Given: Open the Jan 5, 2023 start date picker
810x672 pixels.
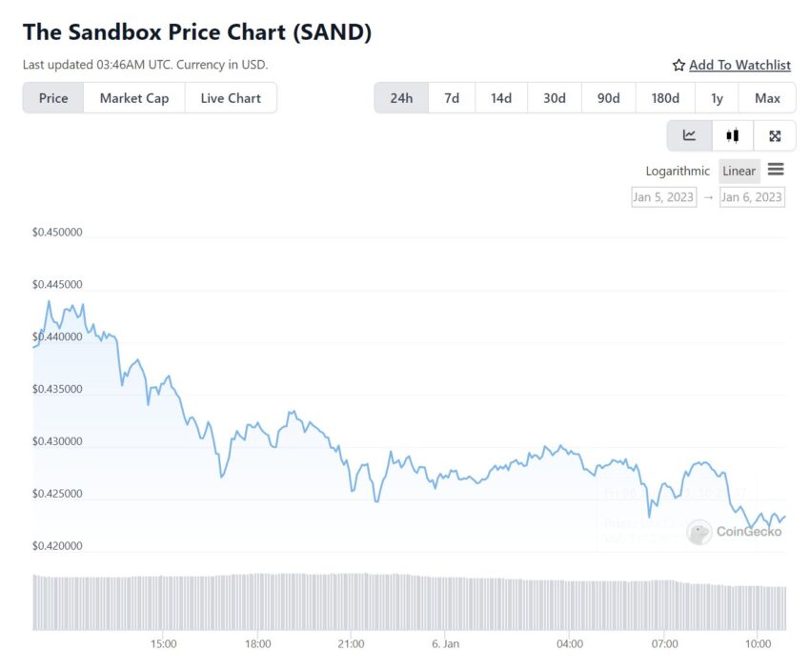Looking at the screenshot, I should point(664,196).
